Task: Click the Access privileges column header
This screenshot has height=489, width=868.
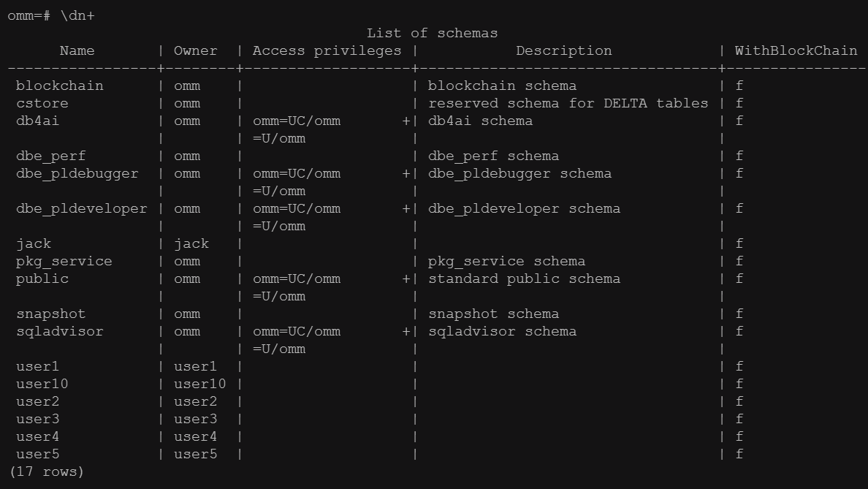Action: pos(327,50)
